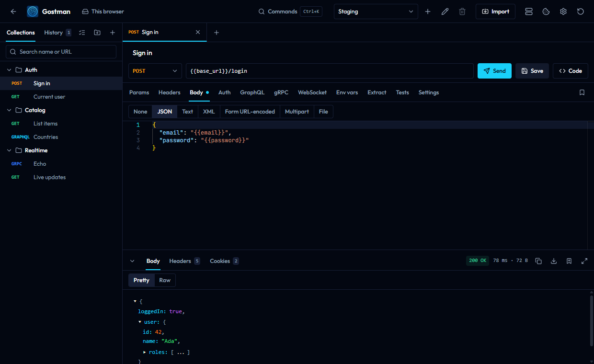Open the Commands palette search

point(290,11)
